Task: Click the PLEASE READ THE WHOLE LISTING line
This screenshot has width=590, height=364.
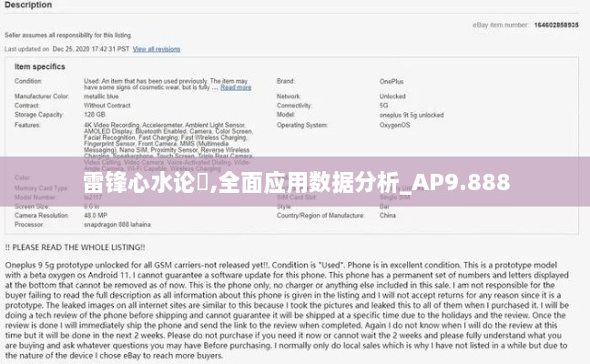Action: tap(76, 248)
